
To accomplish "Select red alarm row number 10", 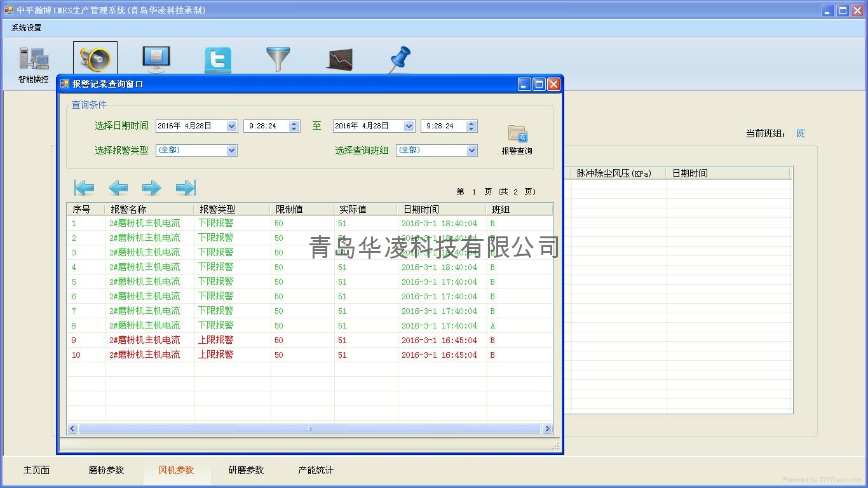I will click(x=310, y=355).
